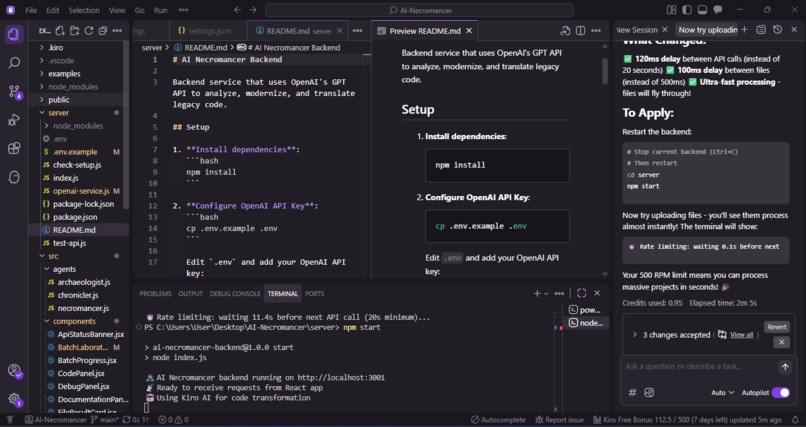Add context with the hash icon
Viewport: 806px width, 427px height.
[633, 393]
